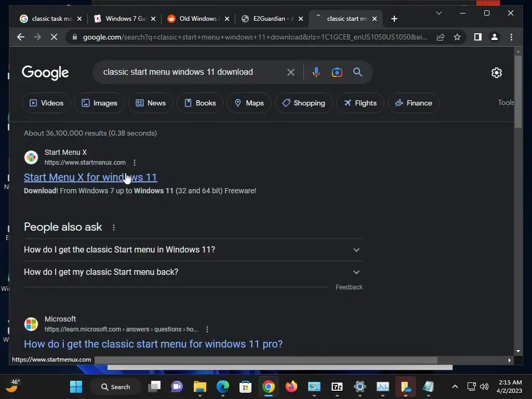The height and width of the screenshot is (399, 532).
Task: Click the horizontal scrollbar right arrow
Action: point(509,360)
